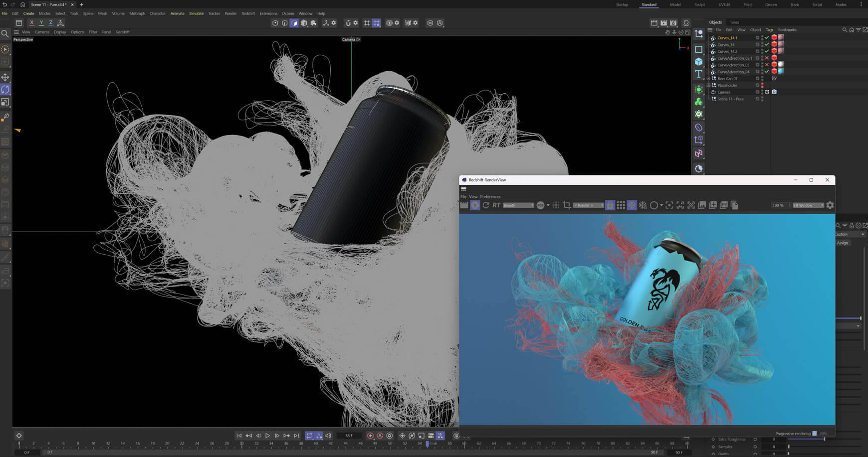Image resolution: width=868 pixels, height=457 pixels.
Task: Select crop region tool in RenderView
Action: 567,205
